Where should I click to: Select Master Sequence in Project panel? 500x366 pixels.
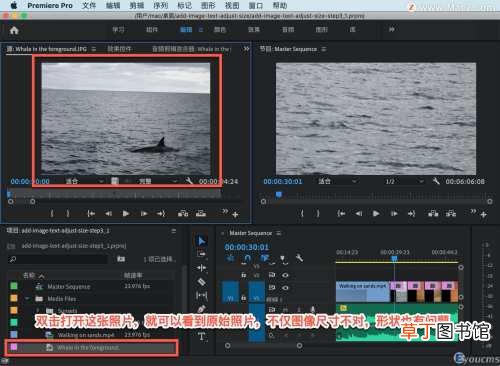click(69, 287)
